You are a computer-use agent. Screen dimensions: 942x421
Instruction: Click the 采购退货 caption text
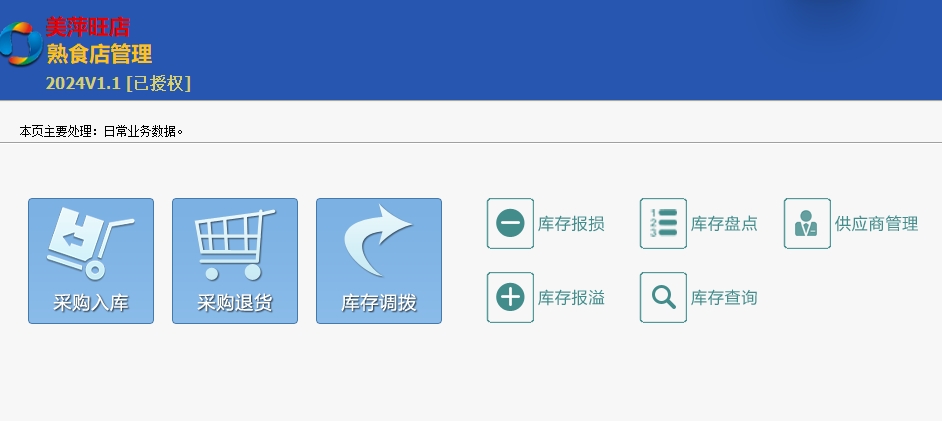click(235, 303)
